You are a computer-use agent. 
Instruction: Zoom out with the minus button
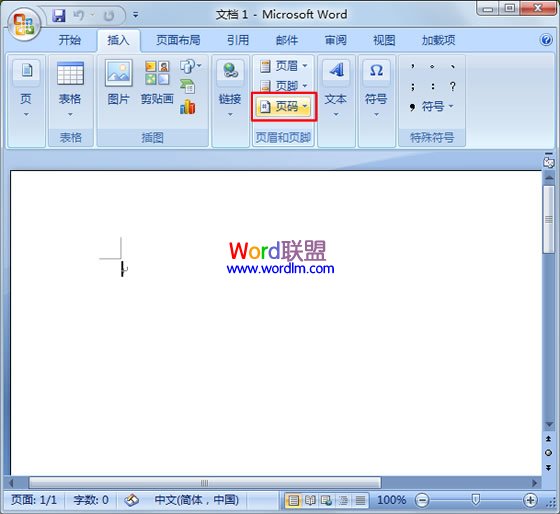422,500
